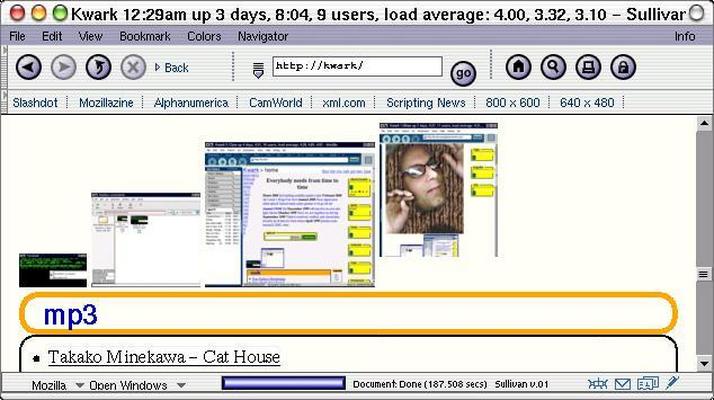714x400 pixels.
Task: Click the round go button
Action: click(463, 73)
